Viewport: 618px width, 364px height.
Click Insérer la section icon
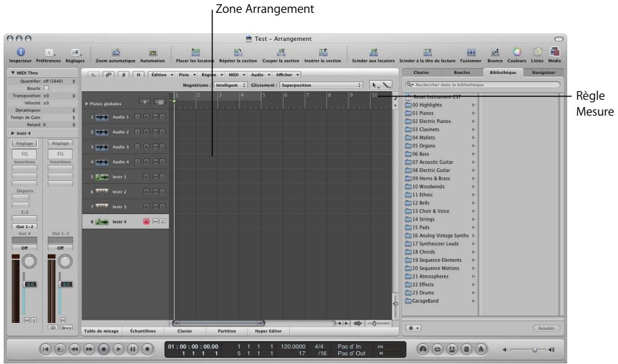323,53
